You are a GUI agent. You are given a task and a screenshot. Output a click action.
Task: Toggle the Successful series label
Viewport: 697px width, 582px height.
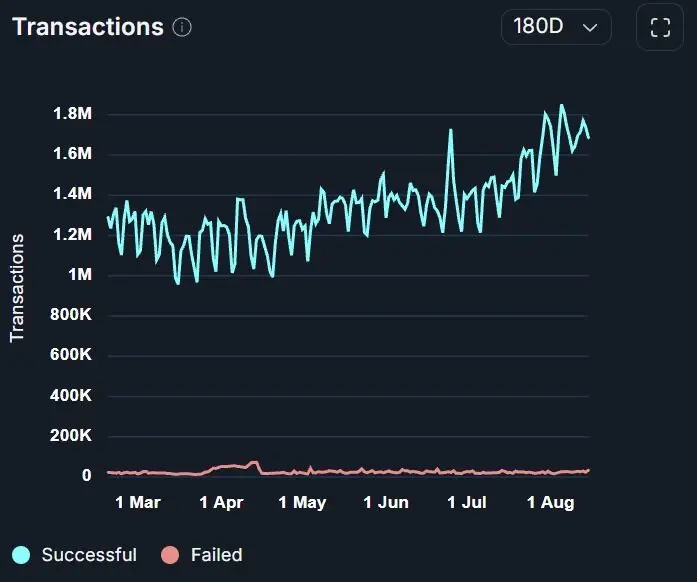[89, 555]
